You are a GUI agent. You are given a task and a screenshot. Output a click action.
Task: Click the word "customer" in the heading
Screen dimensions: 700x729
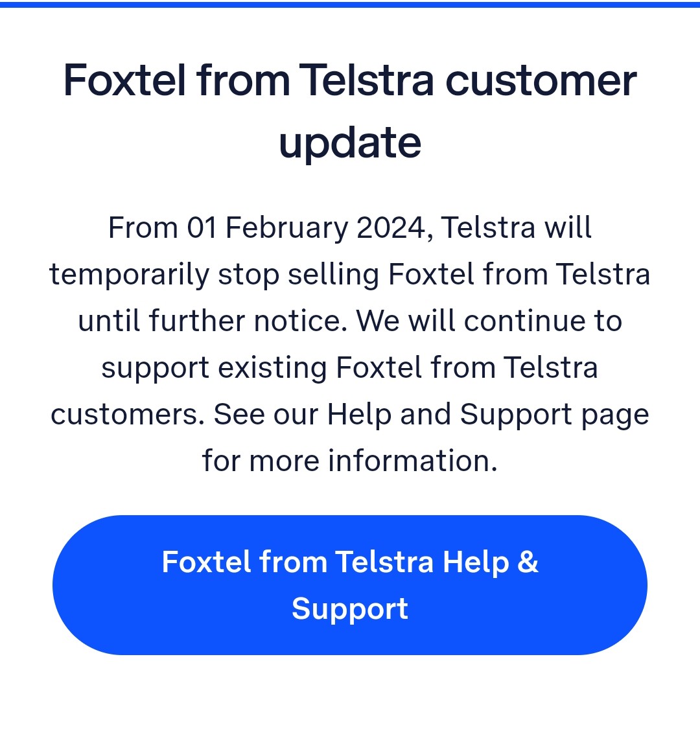pyautogui.click(x=541, y=81)
